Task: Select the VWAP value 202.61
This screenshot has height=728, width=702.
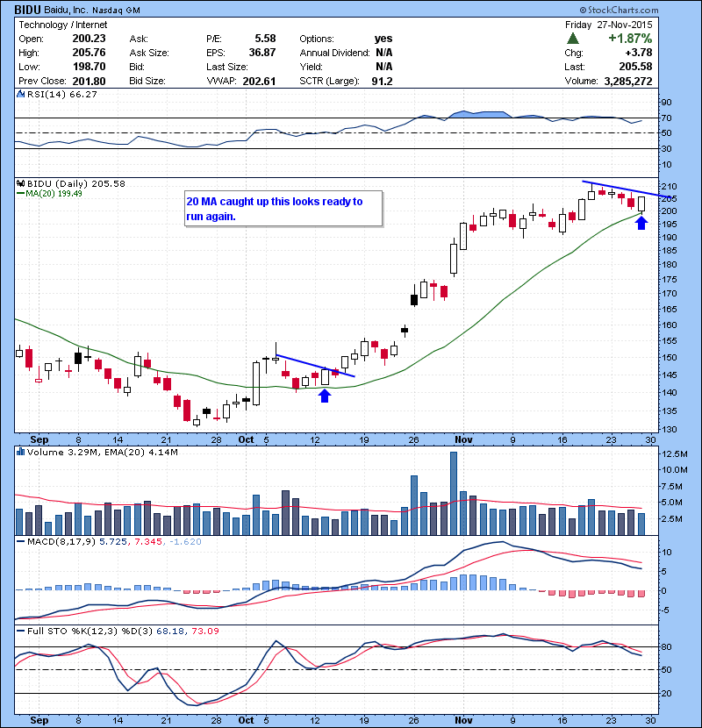Action: 259,82
